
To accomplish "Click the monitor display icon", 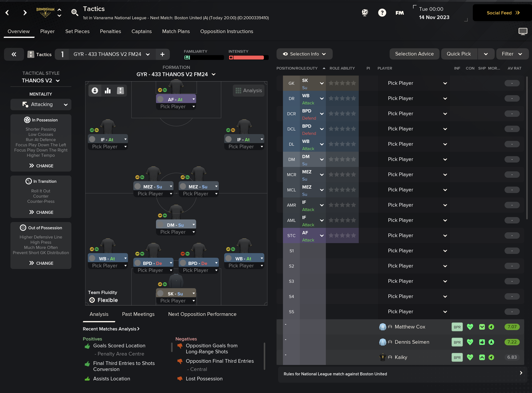I will (x=523, y=31).
